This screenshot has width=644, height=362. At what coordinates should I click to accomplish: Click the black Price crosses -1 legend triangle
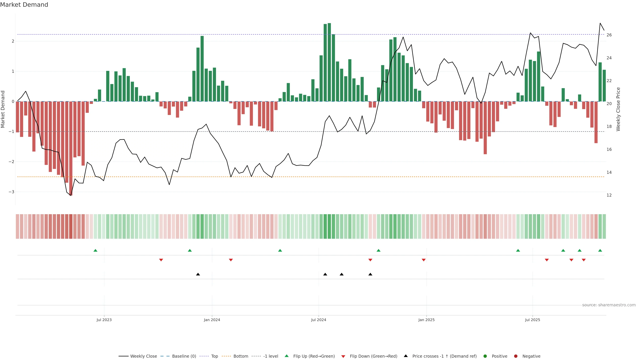point(406,356)
